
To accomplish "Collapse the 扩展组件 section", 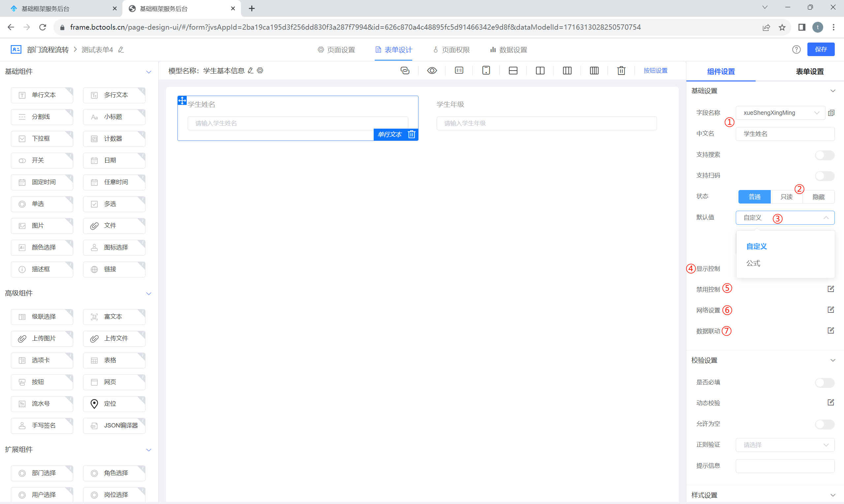I will click(148, 450).
